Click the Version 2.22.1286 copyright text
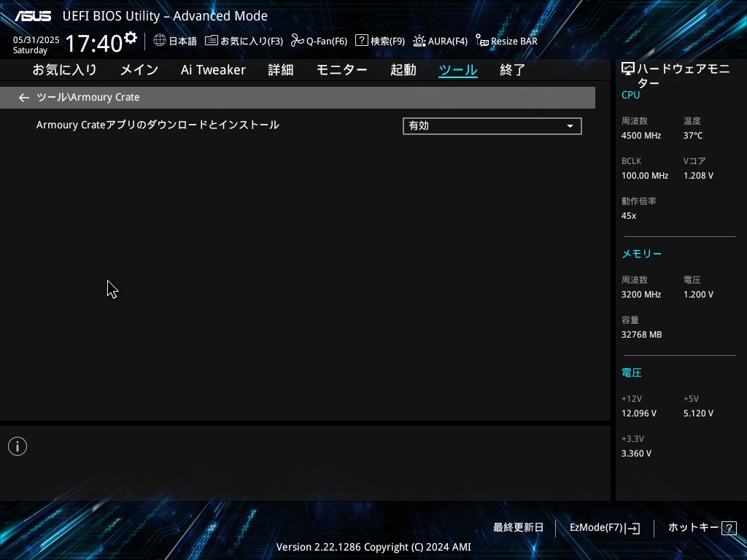The image size is (747, 560). coord(373,547)
